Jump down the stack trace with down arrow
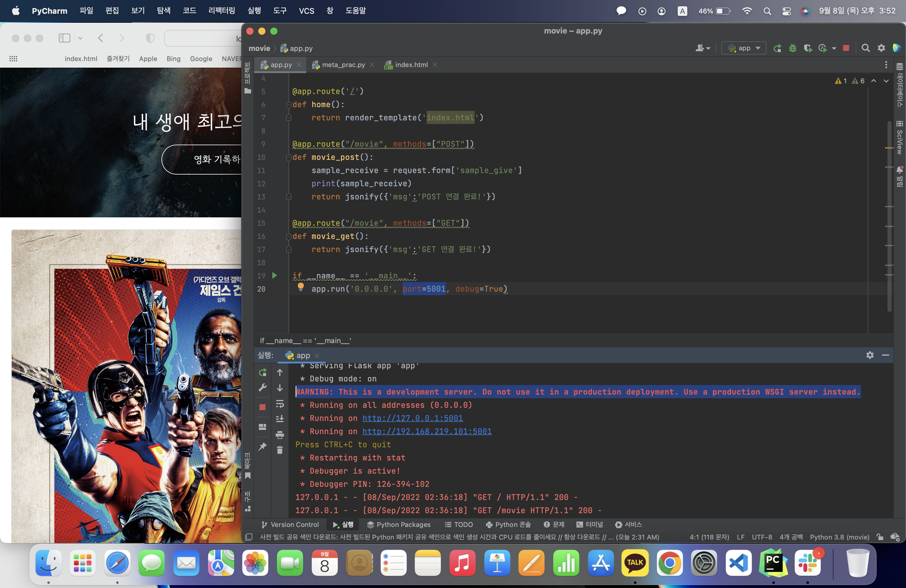The height and width of the screenshot is (588, 906). (280, 388)
